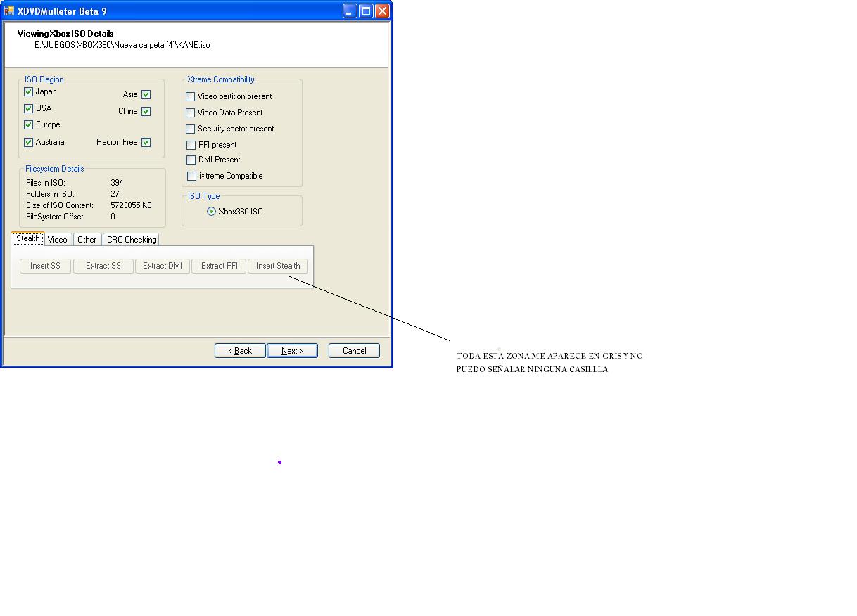Click the 'ISO Region' group label
Image resolution: width=857 pixels, height=616 pixels.
pyautogui.click(x=44, y=79)
